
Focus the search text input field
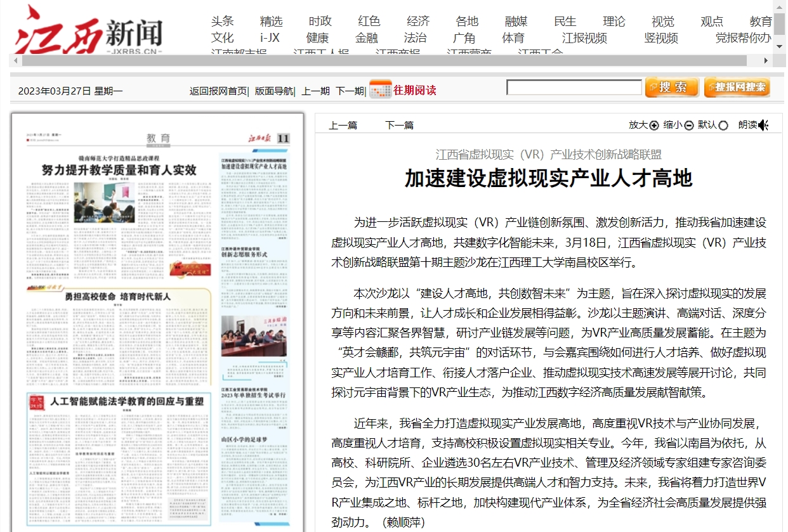pos(574,88)
